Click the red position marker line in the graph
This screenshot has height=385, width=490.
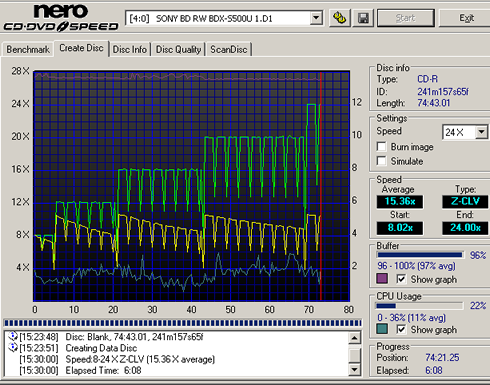[321, 186]
